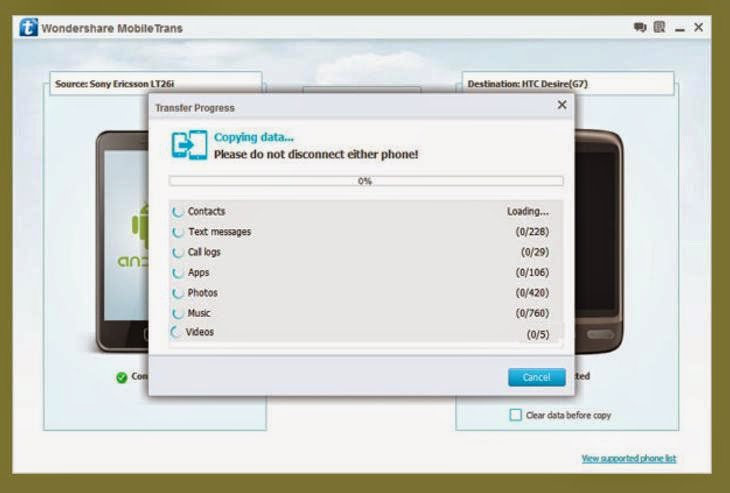Viewport: 730px width, 493px height.
Task: Cancel the data transfer
Action: tap(537, 377)
